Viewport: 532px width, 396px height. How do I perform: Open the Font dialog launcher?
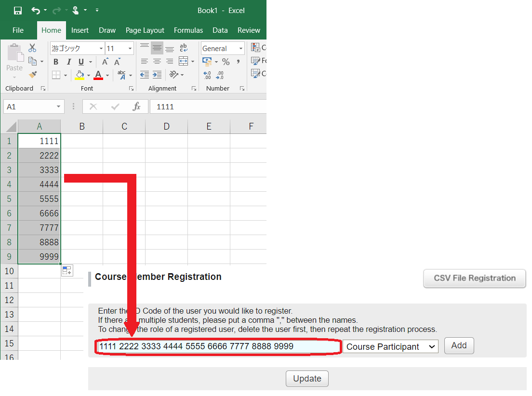pos(131,89)
